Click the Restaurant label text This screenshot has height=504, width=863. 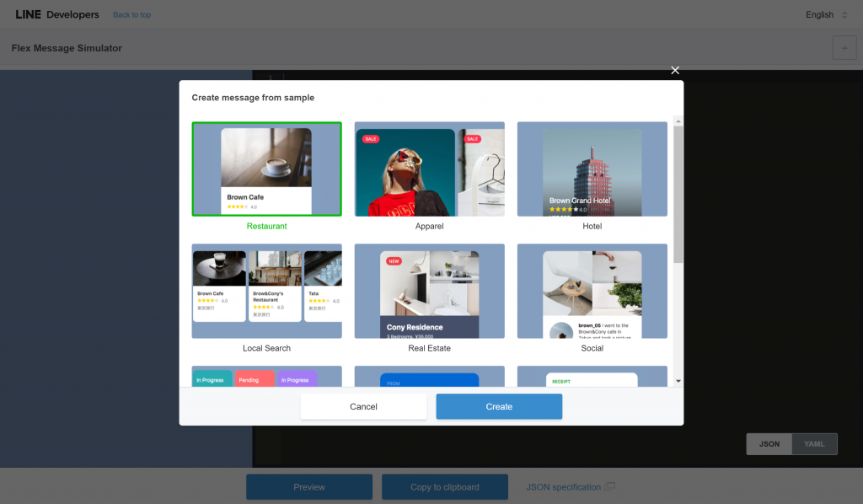(x=266, y=226)
